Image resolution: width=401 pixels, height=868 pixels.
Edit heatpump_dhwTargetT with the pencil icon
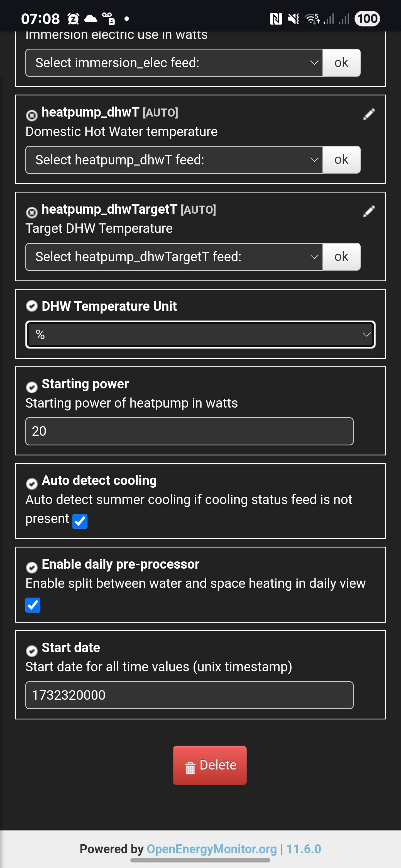click(x=369, y=211)
